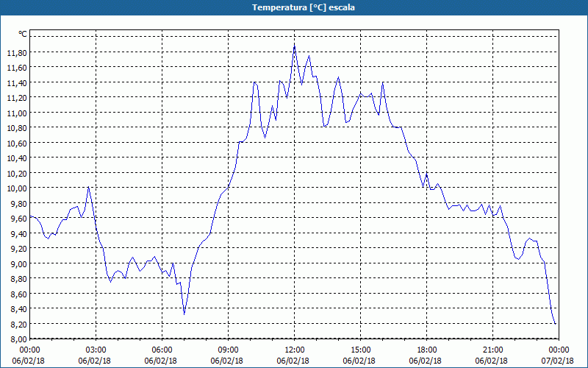Image resolution: width=588 pixels, height=368 pixels.
Task: Pick the 12:00 time label
Action: (x=295, y=350)
